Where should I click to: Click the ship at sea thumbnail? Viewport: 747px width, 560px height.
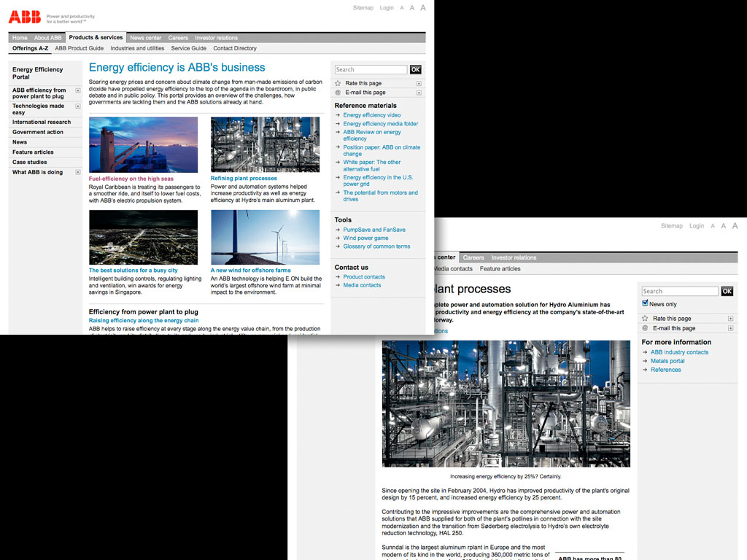pyautogui.click(x=144, y=145)
